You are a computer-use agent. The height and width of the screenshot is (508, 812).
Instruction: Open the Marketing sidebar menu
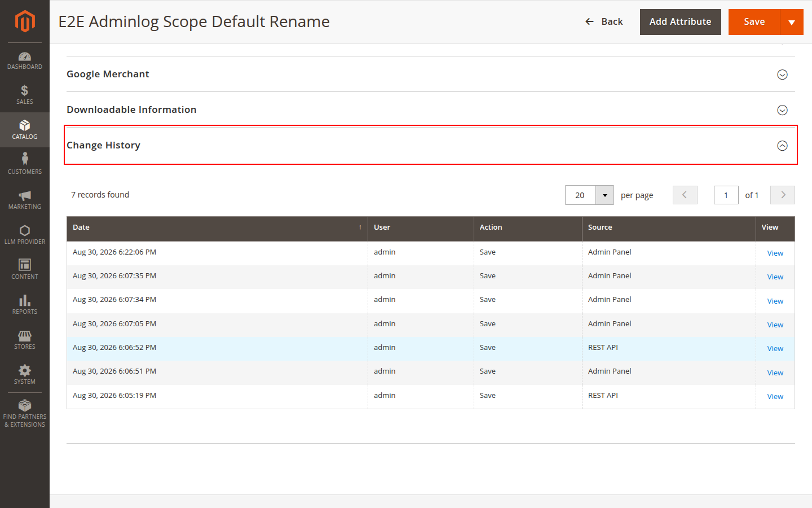pyautogui.click(x=25, y=200)
